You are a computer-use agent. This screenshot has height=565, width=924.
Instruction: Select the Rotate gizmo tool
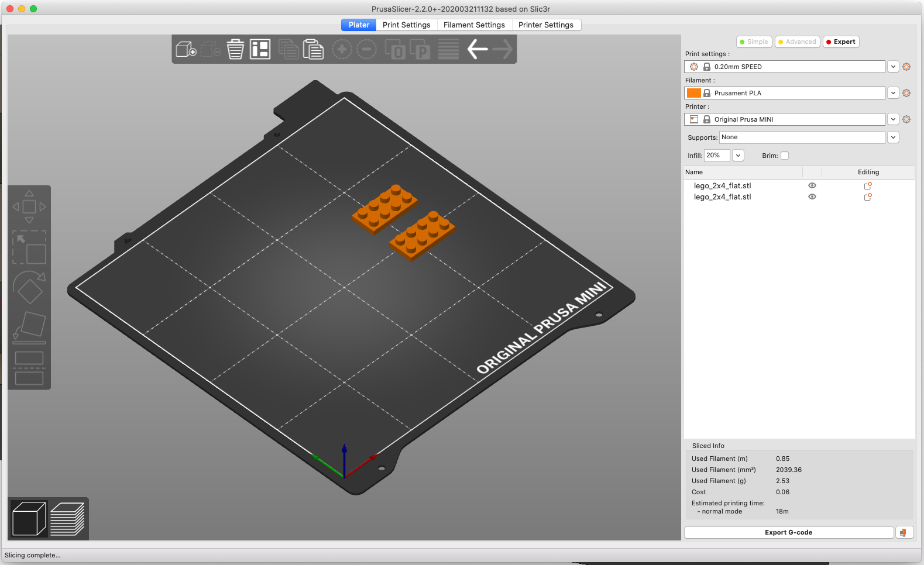pyautogui.click(x=29, y=287)
